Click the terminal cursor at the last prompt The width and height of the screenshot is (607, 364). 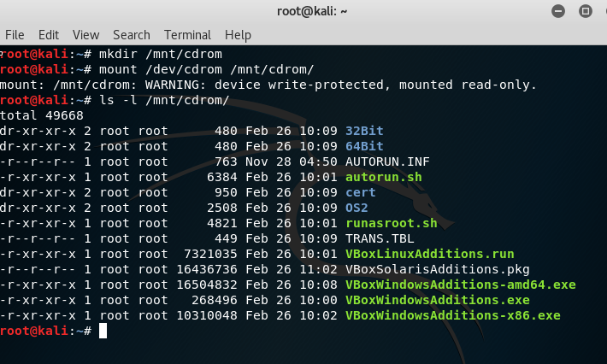(103, 332)
